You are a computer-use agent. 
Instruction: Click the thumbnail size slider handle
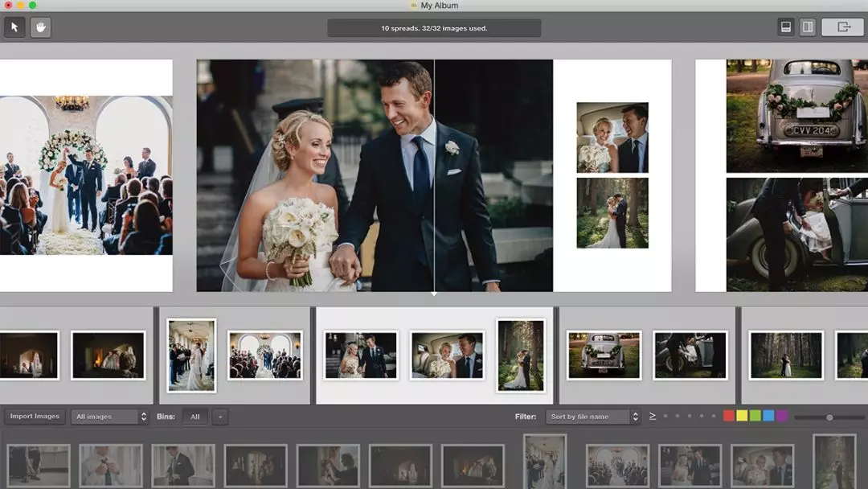tap(829, 417)
